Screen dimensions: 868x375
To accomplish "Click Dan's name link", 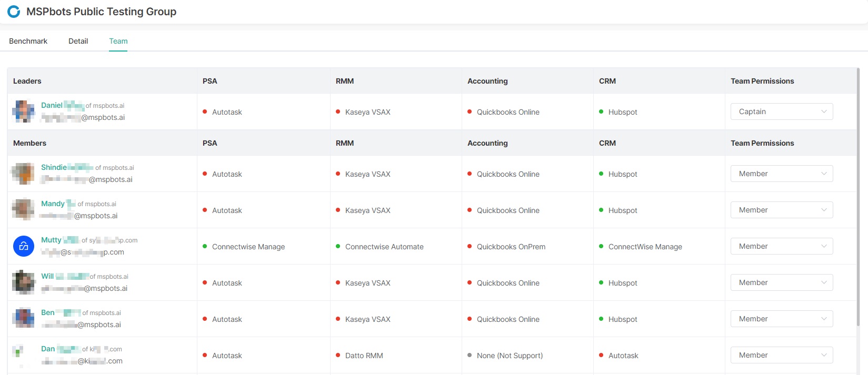I will pos(48,349).
